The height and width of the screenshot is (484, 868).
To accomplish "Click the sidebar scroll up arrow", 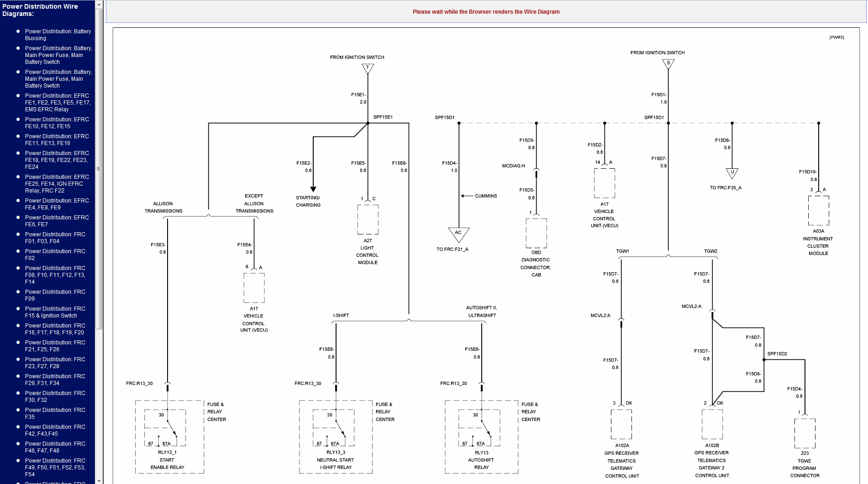I will pyautogui.click(x=99, y=5).
